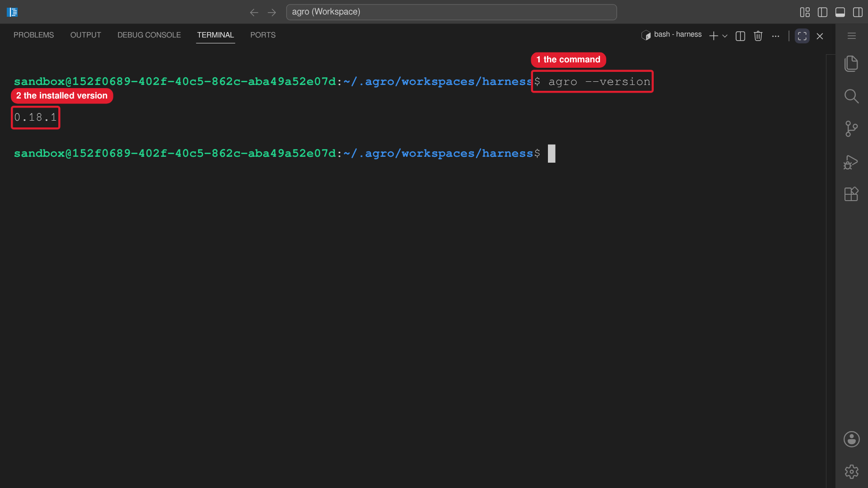Toggle the primary side bar
This screenshot has width=868, height=488.
tap(822, 12)
